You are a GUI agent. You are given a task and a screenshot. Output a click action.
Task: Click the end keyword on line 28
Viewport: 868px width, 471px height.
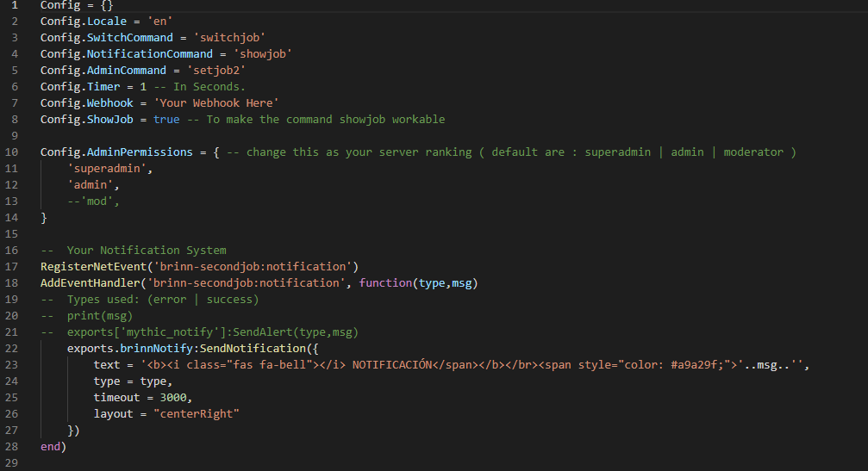click(x=50, y=447)
